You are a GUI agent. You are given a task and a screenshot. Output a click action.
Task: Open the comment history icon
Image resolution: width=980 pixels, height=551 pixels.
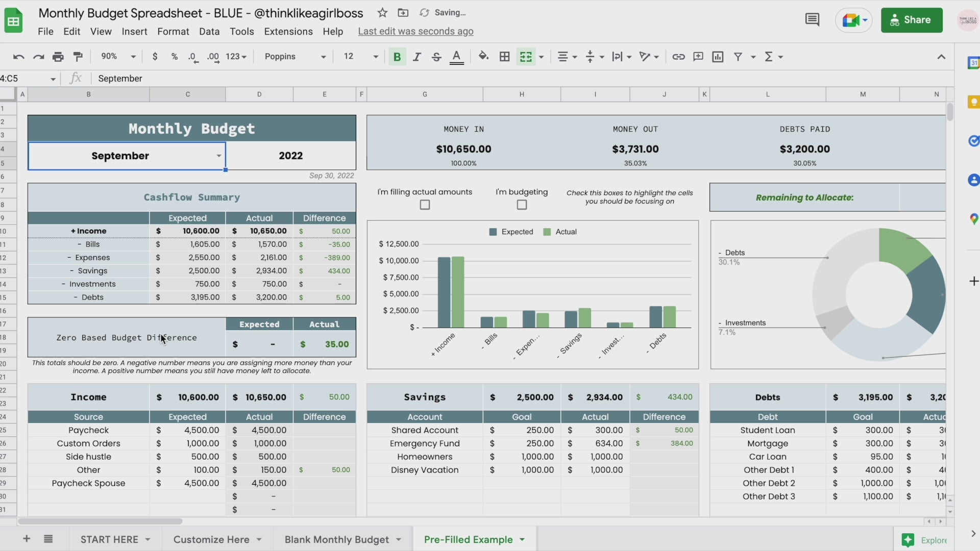[x=812, y=20]
